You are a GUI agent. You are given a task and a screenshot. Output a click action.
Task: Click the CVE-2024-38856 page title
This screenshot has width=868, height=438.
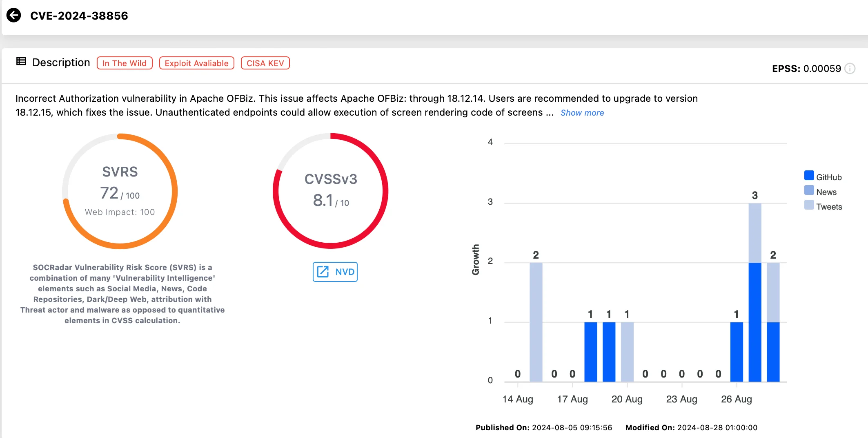pyautogui.click(x=79, y=16)
